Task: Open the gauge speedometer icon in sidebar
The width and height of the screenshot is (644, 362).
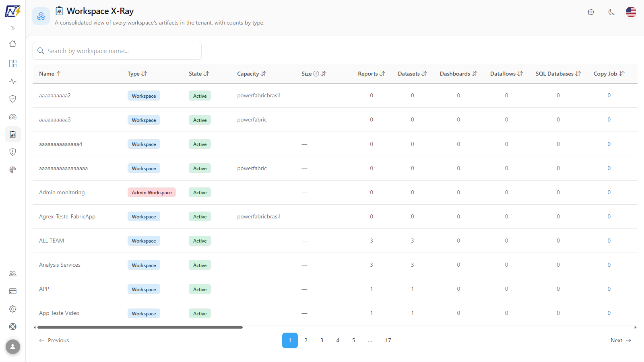Action: [x=13, y=117]
